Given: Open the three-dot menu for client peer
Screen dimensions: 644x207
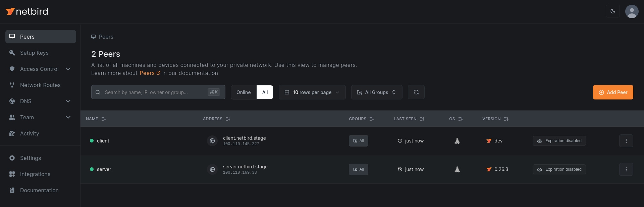Looking at the screenshot, I should (626, 141).
